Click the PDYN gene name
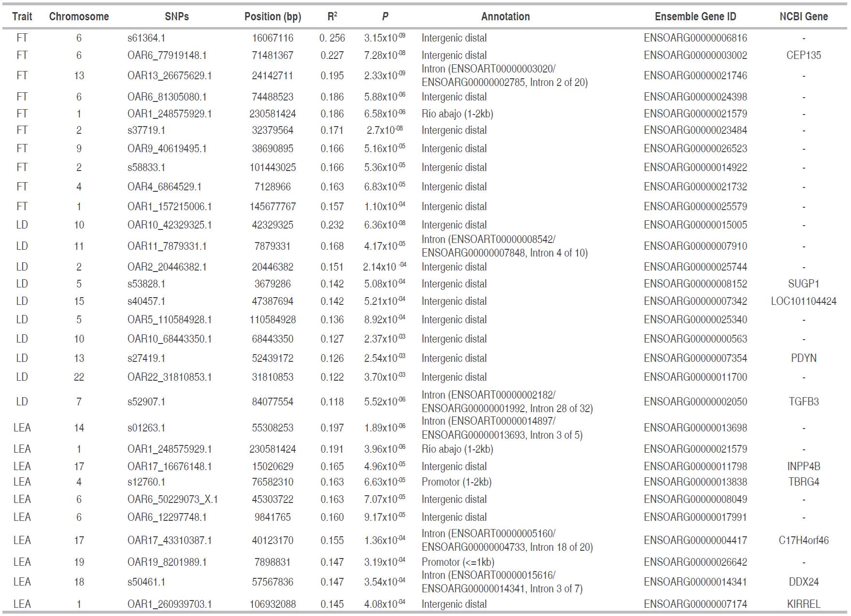Image resolution: width=851 pixels, height=616 pixels. 803,358
